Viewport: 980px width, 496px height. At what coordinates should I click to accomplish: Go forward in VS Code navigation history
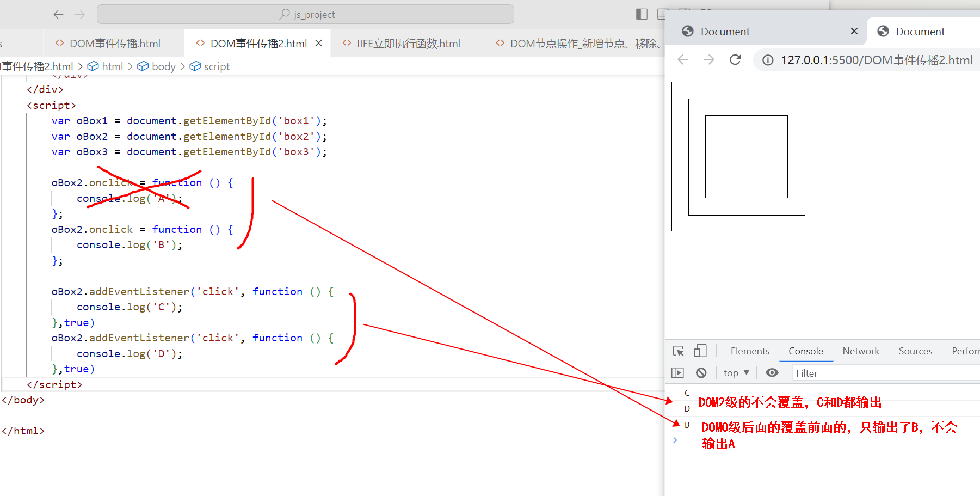[x=80, y=15]
